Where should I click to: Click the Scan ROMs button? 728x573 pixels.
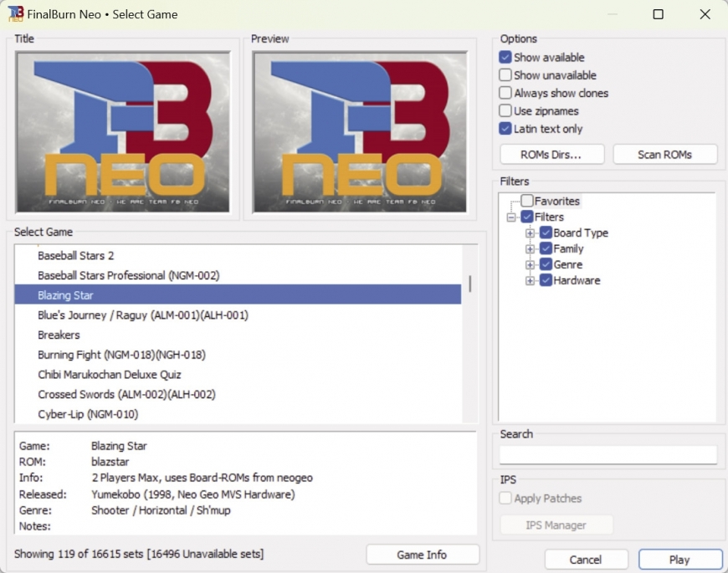(x=665, y=155)
